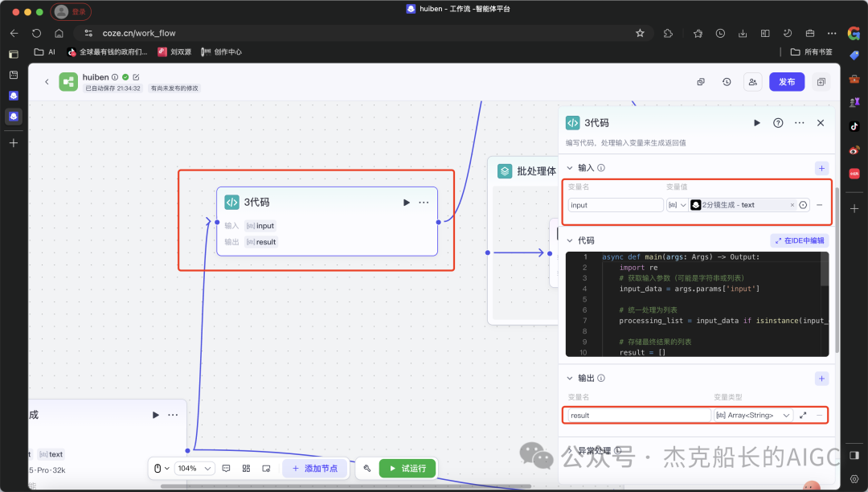Open the 所有书签 folder

pyautogui.click(x=812, y=52)
